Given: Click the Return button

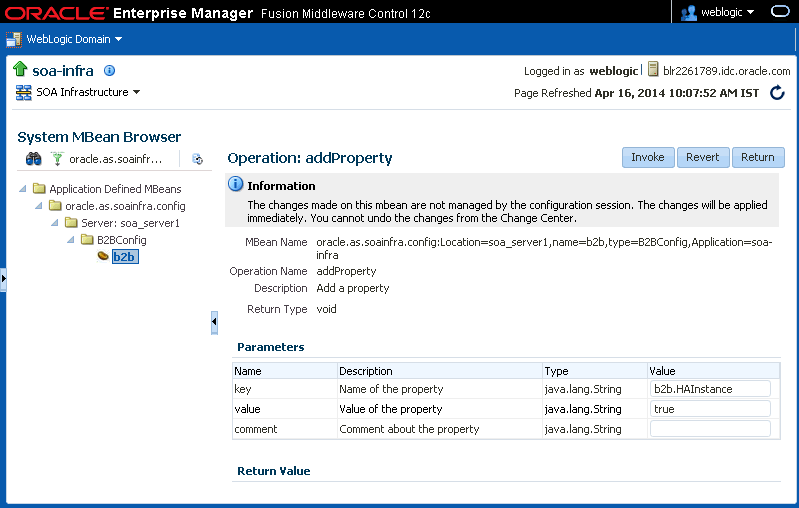Looking at the screenshot, I should coord(758,157).
